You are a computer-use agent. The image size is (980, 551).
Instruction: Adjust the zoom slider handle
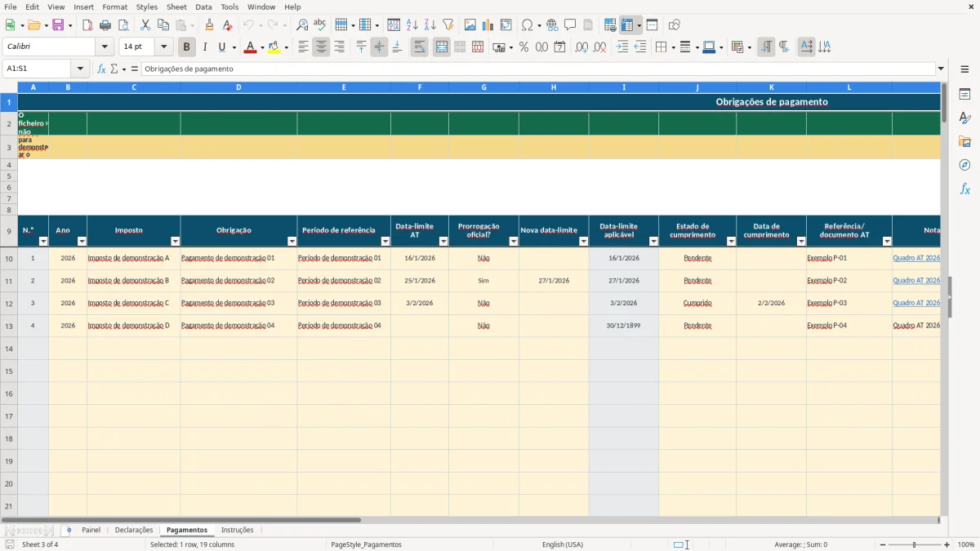(x=915, y=544)
